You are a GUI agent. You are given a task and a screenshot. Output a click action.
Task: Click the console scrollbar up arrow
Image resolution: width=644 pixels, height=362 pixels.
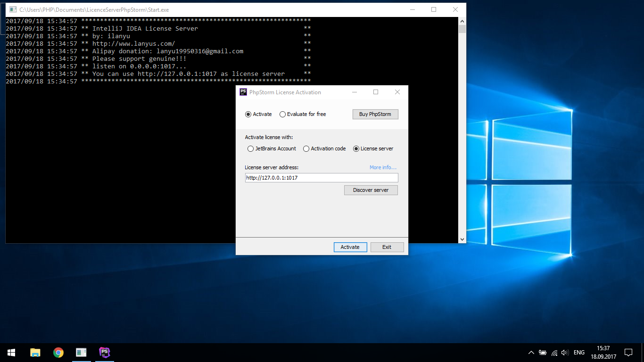point(462,21)
